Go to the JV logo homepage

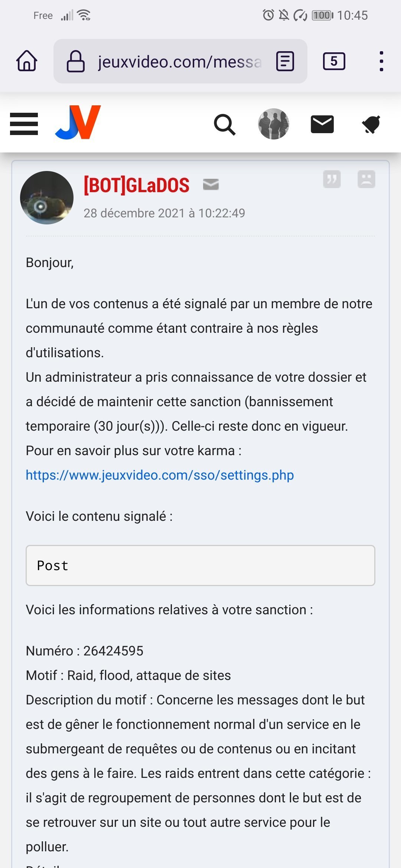(78, 122)
